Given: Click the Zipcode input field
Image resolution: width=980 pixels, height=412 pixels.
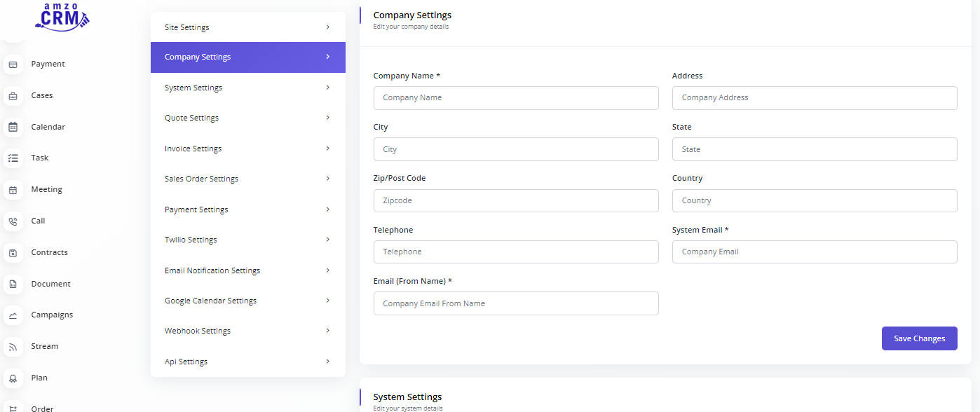Looking at the screenshot, I should [x=516, y=200].
